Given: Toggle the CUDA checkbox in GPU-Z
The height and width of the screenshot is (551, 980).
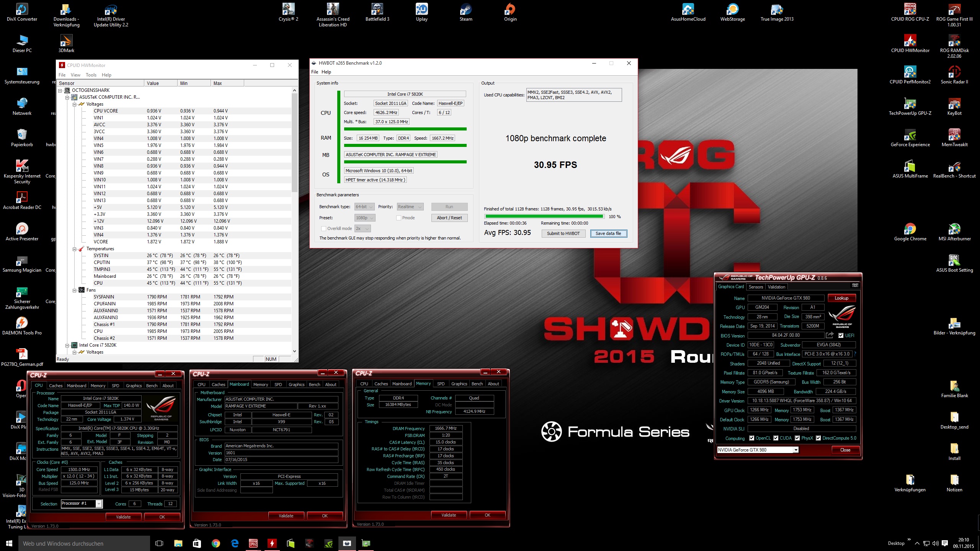Looking at the screenshot, I should [x=776, y=438].
